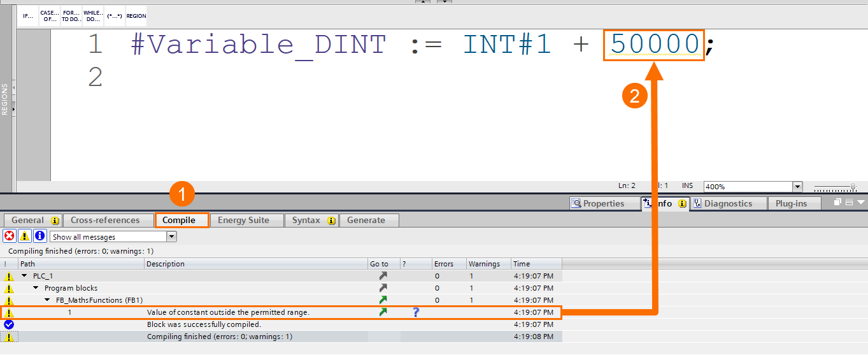
Task: Collapse the inspector window with arrow
Action: [861, 203]
